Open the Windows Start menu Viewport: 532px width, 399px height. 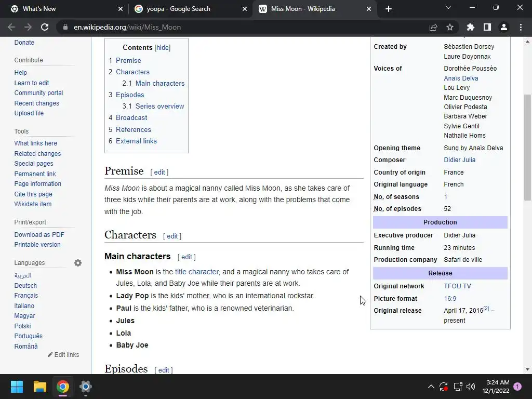click(17, 387)
